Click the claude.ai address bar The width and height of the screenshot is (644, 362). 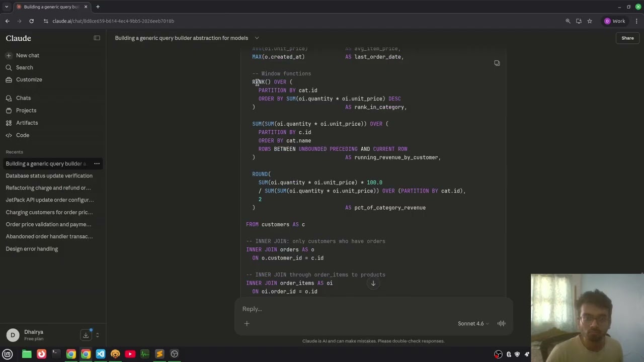[302, 21]
